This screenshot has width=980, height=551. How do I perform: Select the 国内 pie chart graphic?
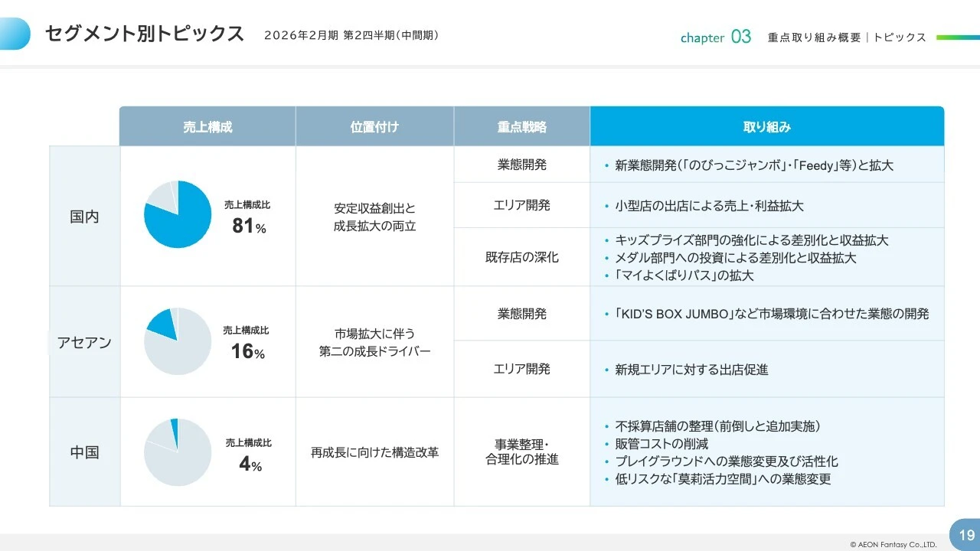[x=177, y=214]
